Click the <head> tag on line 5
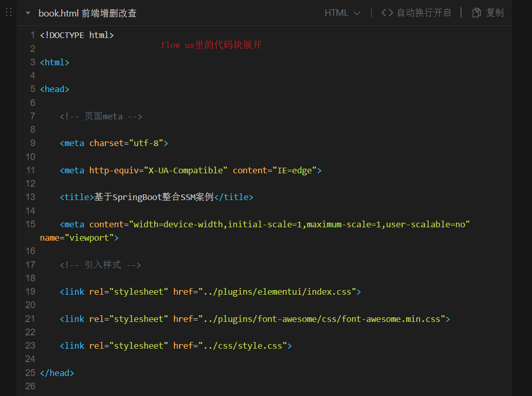Viewport: 532px width, 396px height. tap(54, 89)
